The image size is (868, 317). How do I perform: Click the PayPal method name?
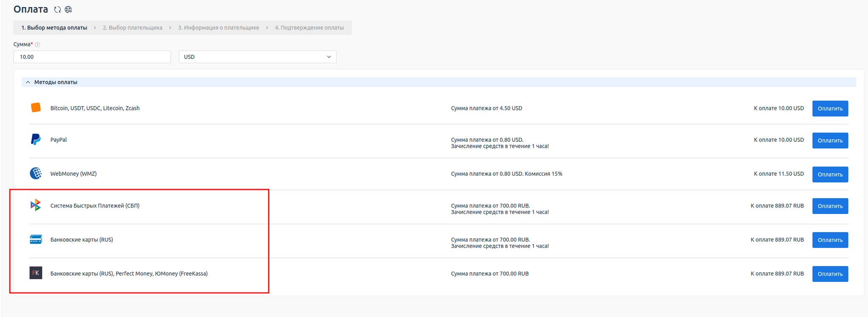click(x=58, y=140)
